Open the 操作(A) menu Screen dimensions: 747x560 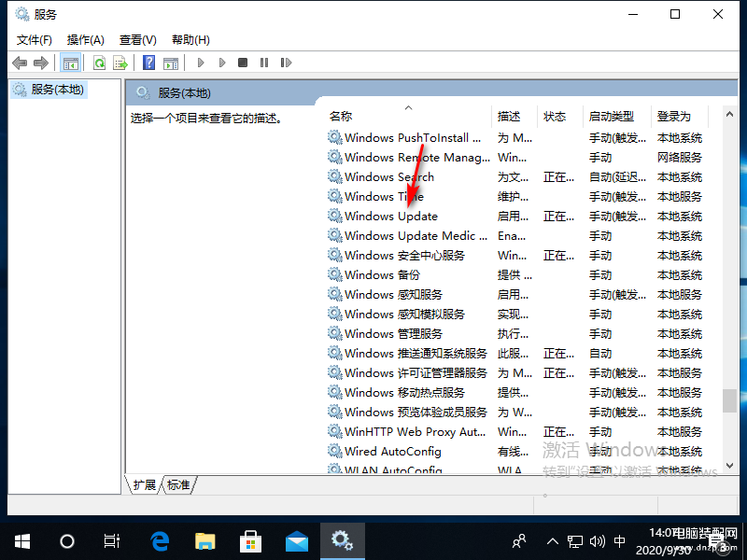[x=85, y=40]
